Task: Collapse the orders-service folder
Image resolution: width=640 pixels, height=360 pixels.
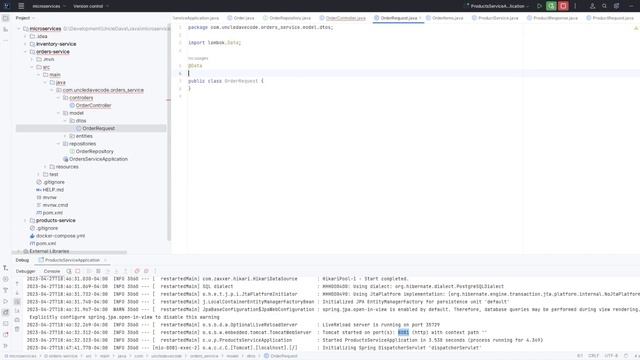Action: tap(26, 52)
